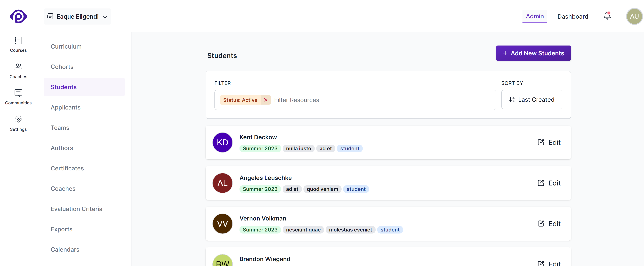644x266 pixels.
Task: Click the Communities chat bubble icon
Action: (18, 93)
